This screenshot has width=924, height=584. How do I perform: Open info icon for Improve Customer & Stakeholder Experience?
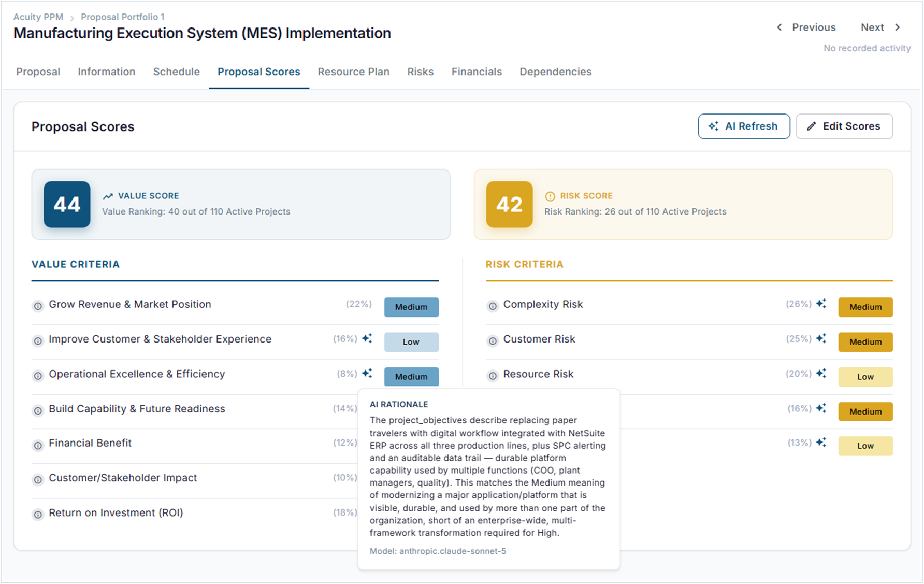38,341
